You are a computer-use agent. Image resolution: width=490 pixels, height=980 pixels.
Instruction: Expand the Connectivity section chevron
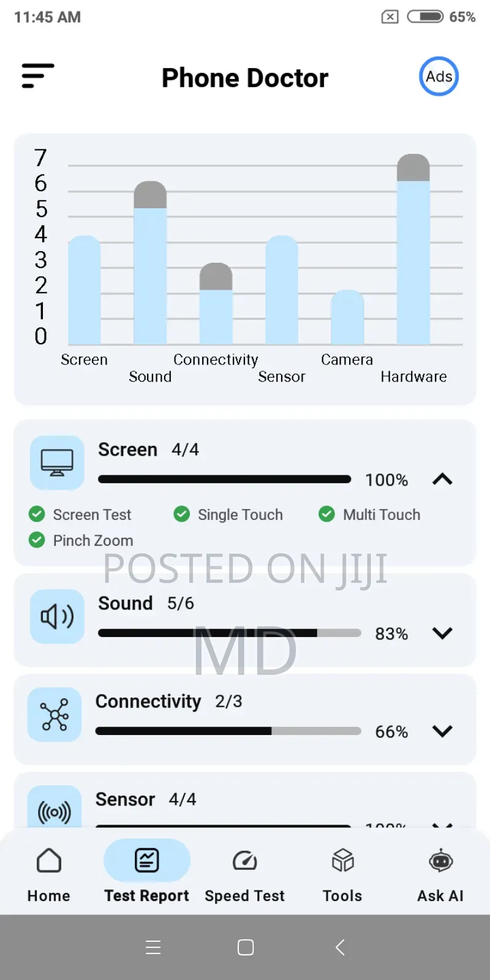click(442, 731)
